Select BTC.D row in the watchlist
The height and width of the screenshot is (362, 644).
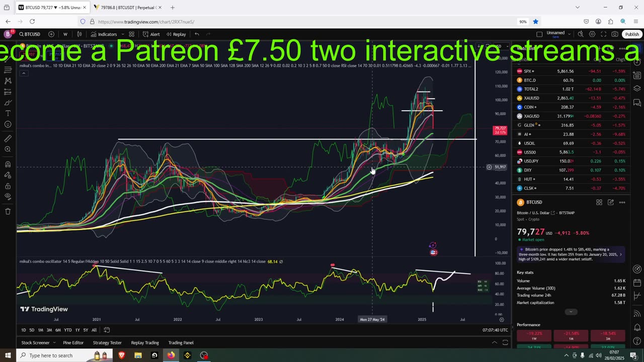[x=571, y=80]
